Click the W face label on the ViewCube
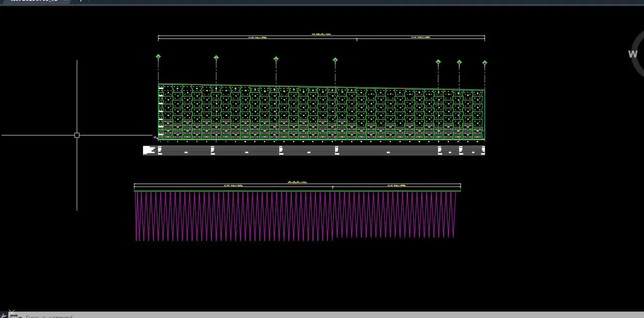Screen dimensions: 644x318 pyautogui.click(x=633, y=54)
